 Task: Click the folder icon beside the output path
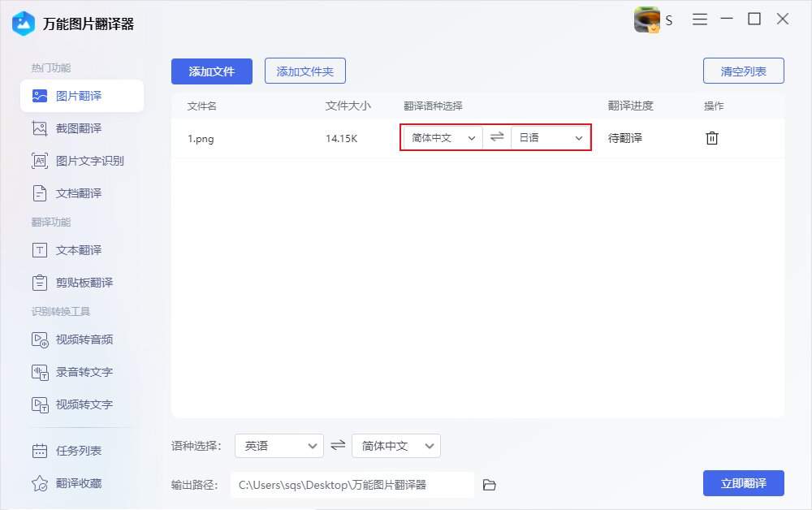[x=489, y=483]
